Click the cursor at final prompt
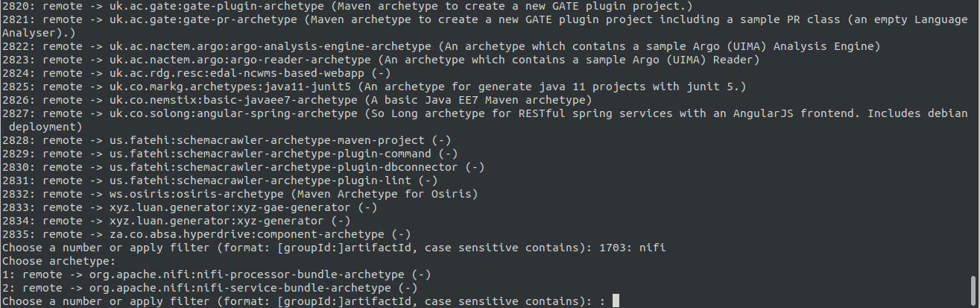Image resolution: width=980 pixels, height=308 pixels. (616, 301)
